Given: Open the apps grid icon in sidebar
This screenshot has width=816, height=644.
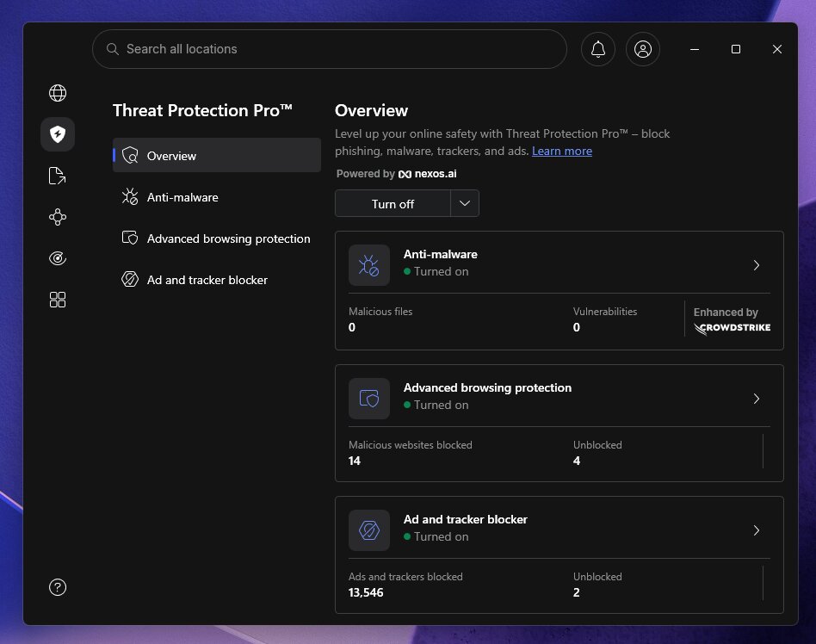Looking at the screenshot, I should 58,300.
